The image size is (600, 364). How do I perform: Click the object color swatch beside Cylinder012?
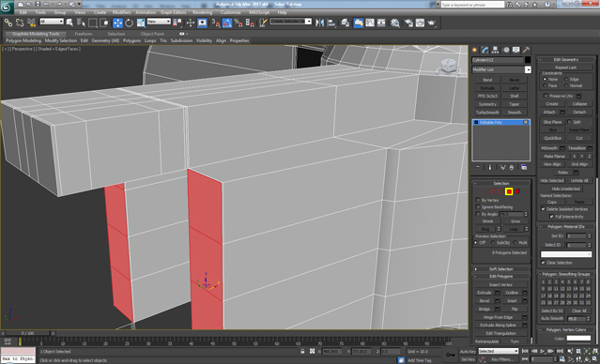click(x=528, y=60)
